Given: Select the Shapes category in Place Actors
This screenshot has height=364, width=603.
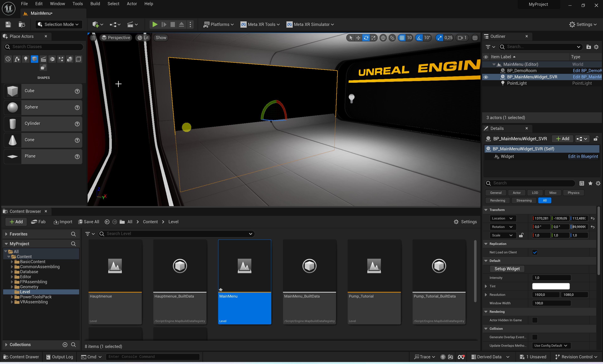Looking at the screenshot, I should pyautogui.click(x=35, y=59).
